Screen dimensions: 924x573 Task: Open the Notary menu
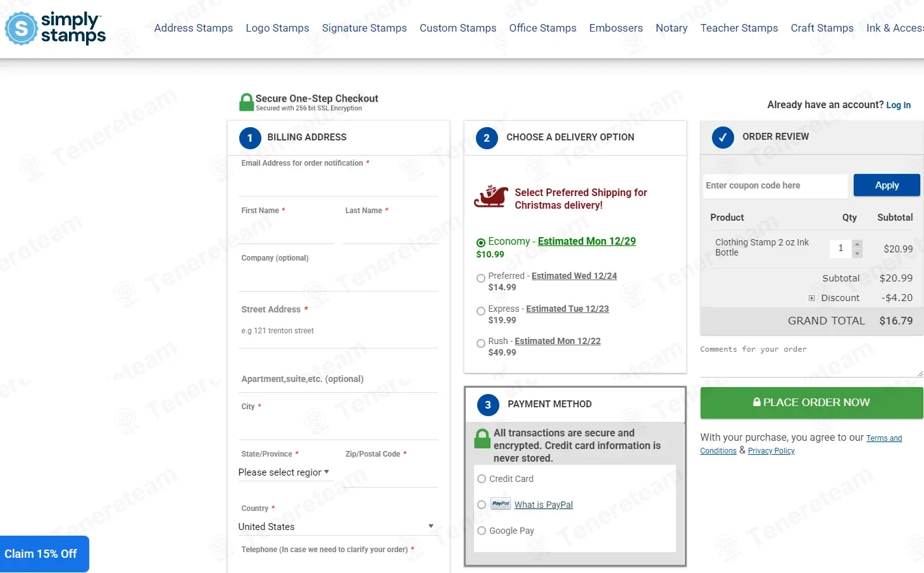pyautogui.click(x=671, y=28)
